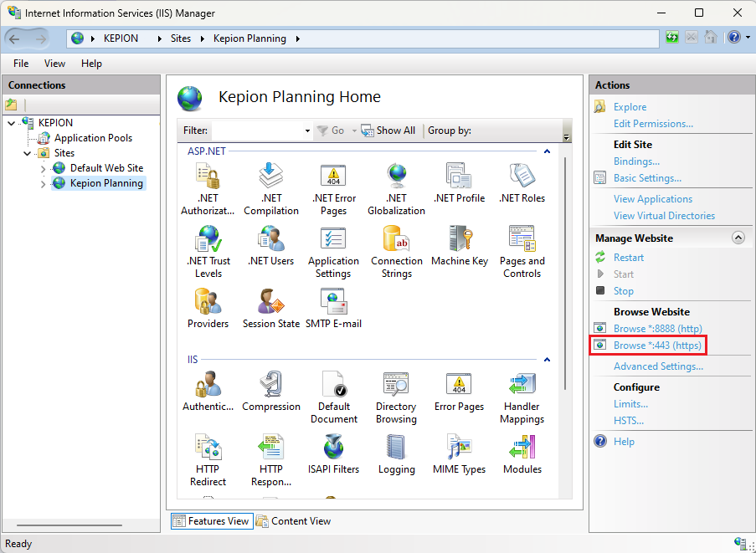Screen dimensions: 756x553
Task: Open the Handler Mappings feature
Action: tap(522, 397)
